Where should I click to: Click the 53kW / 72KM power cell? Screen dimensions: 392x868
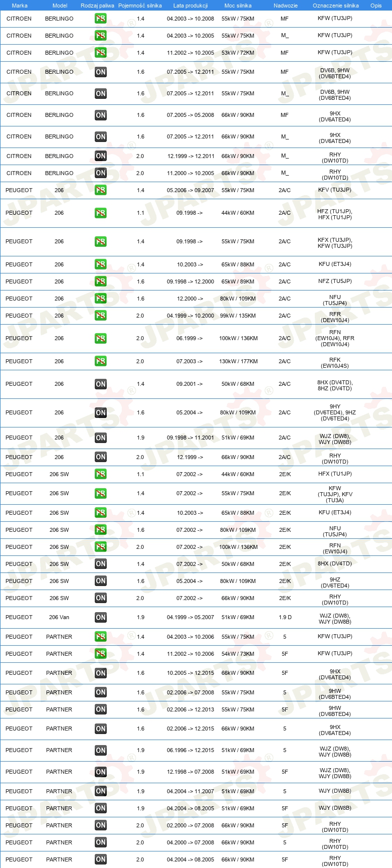pyautogui.click(x=238, y=53)
